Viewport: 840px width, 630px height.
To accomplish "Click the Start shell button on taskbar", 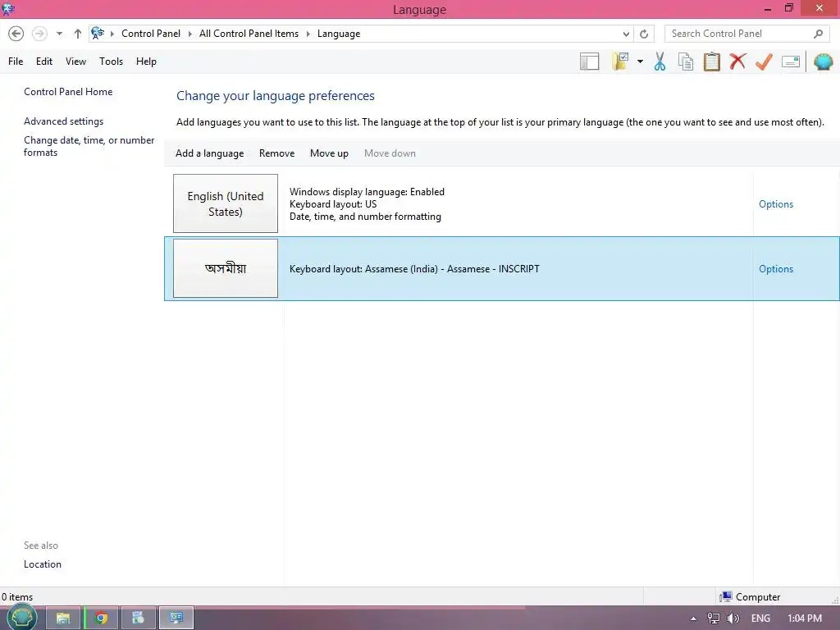I will pyautogui.click(x=21, y=618).
